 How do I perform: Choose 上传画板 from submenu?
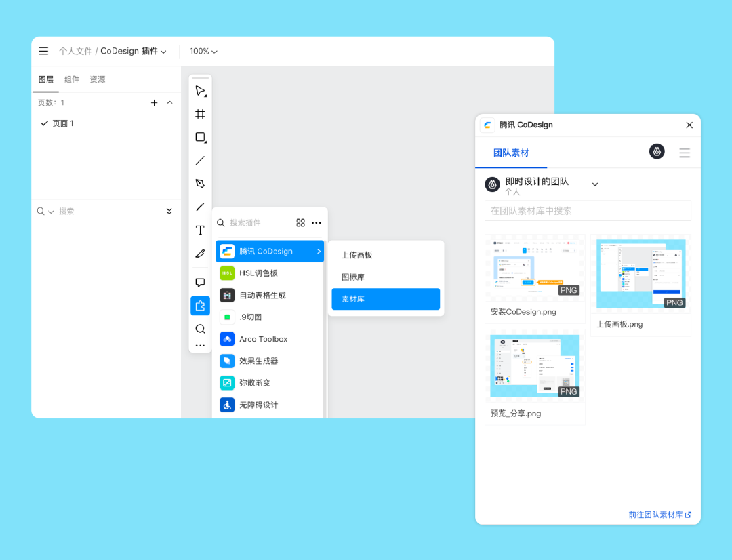click(x=386, y=255)
